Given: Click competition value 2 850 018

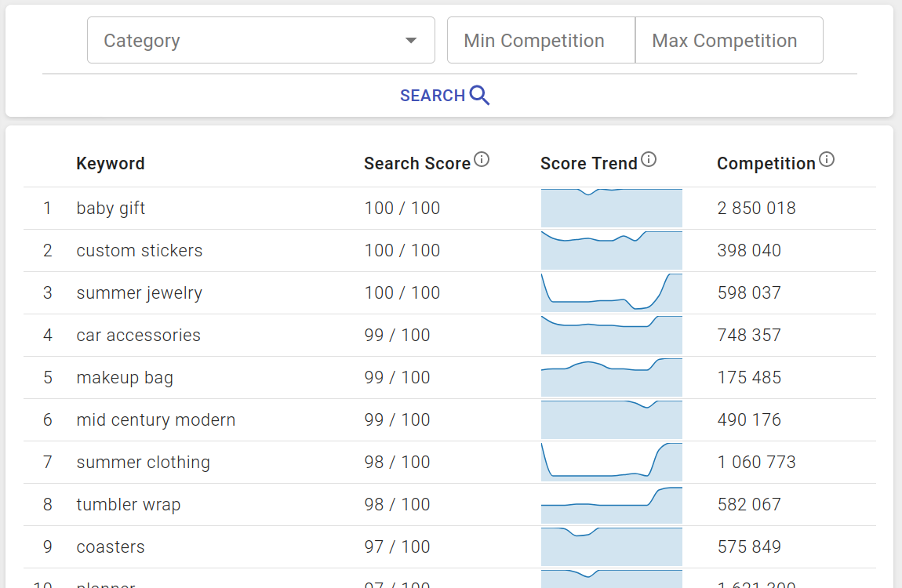Looking at the screenshot, I should tap(756, 208).
